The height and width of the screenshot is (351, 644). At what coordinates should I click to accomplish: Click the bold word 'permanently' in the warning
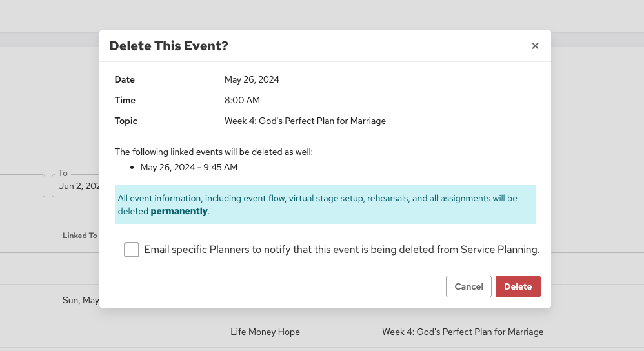pyautogui.click(x=179, y=211)
